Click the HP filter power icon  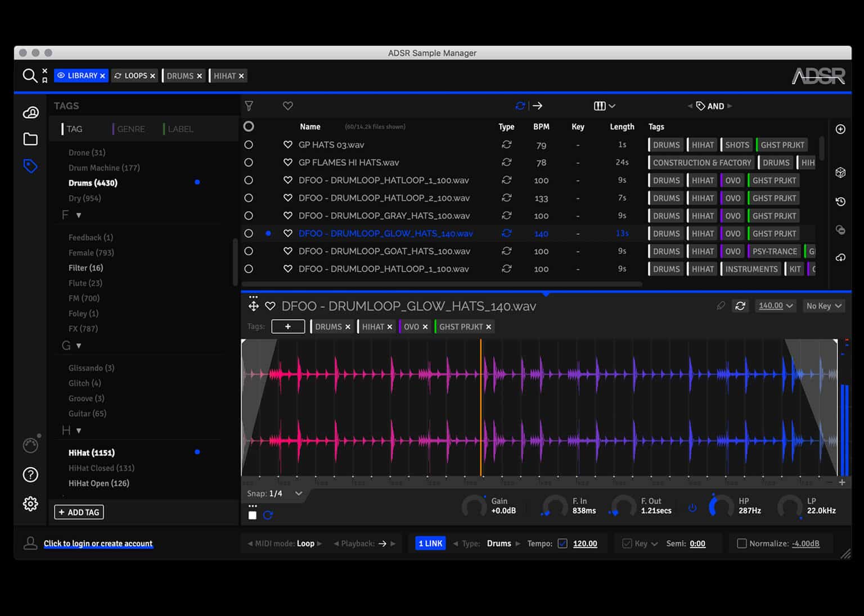pos(692,508)
